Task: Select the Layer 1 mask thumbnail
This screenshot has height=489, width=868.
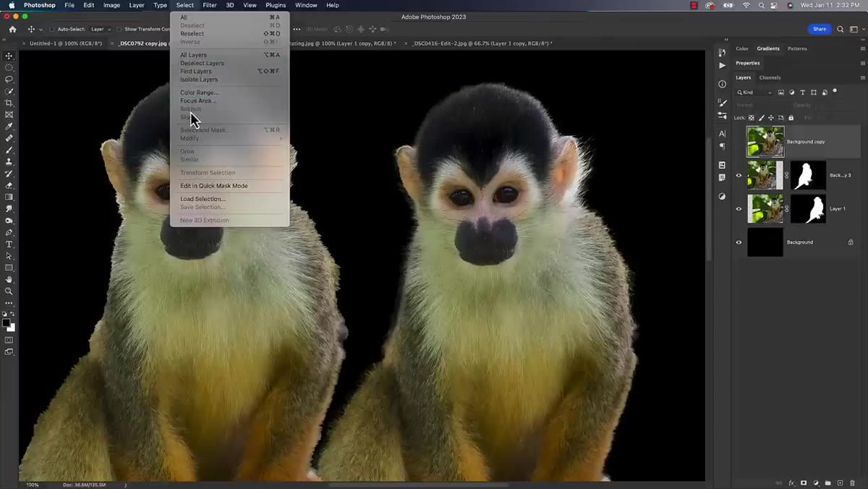Action: pyautogui.click(x=808, y=209)
